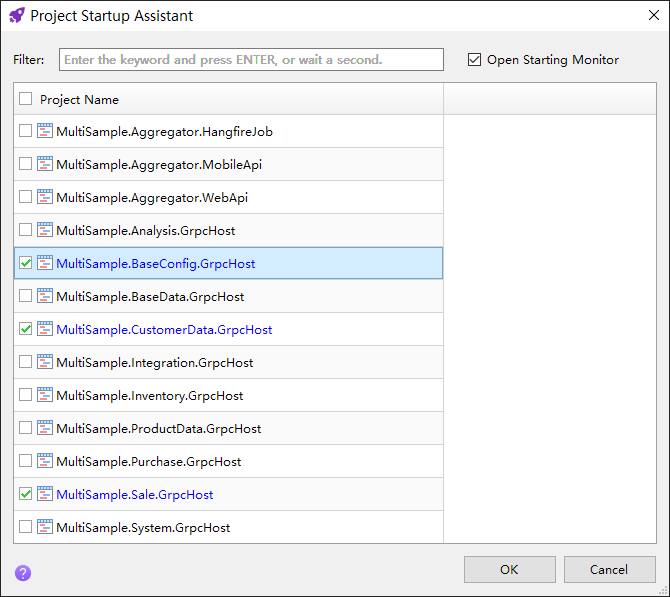Screen dimensions: 670x597
Task: Click the project icon beside MultiSample.Aggregator.HangfireJob
Action: pos(45,131)
